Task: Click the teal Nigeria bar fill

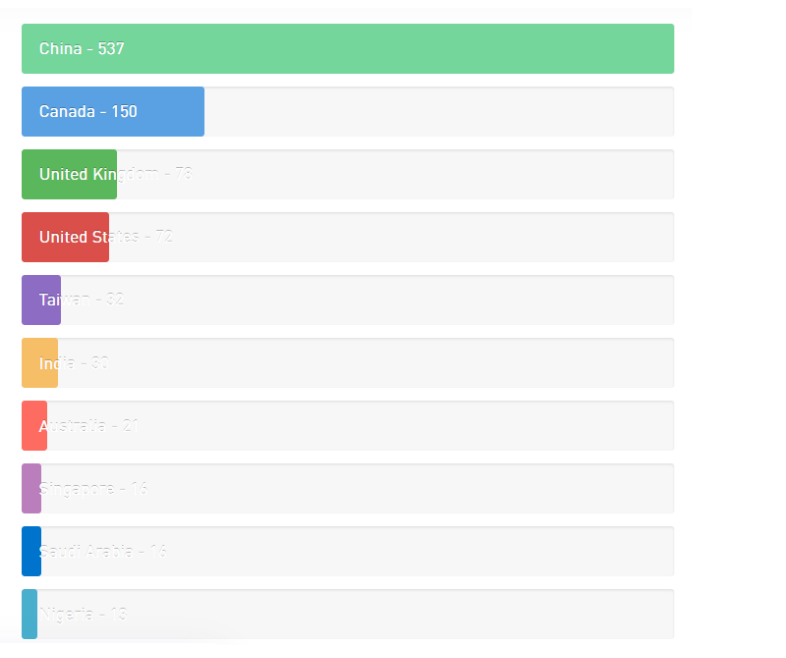Action: [29, 614]
